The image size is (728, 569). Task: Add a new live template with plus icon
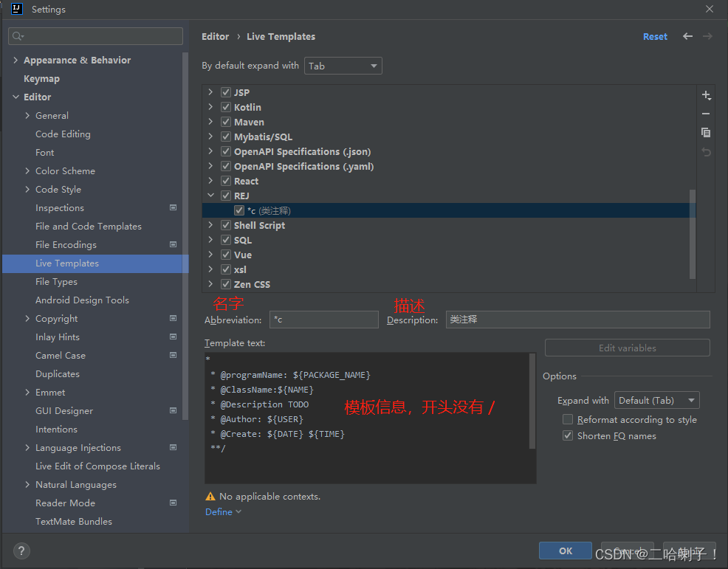click(x=706, y=95)
